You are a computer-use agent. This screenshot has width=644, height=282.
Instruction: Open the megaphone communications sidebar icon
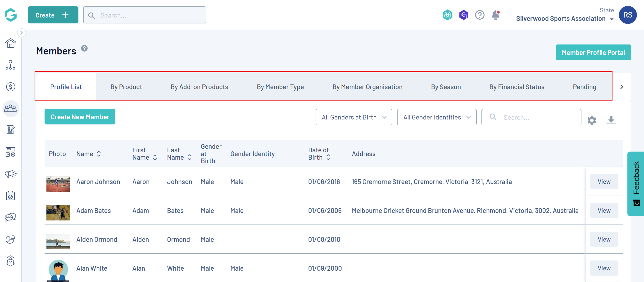10,173
